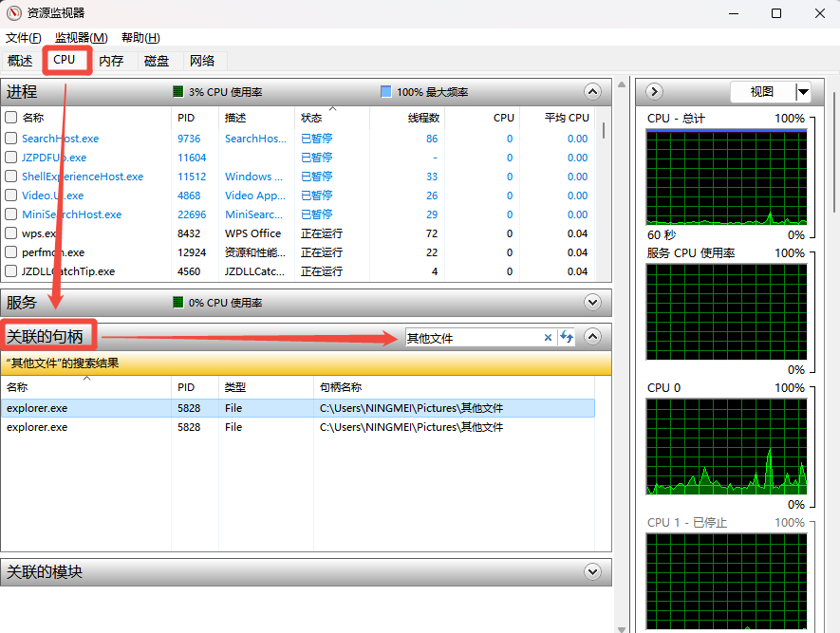Screen dimensions: 840x633
Task: Clear the handle search box text
Action: 548,337
